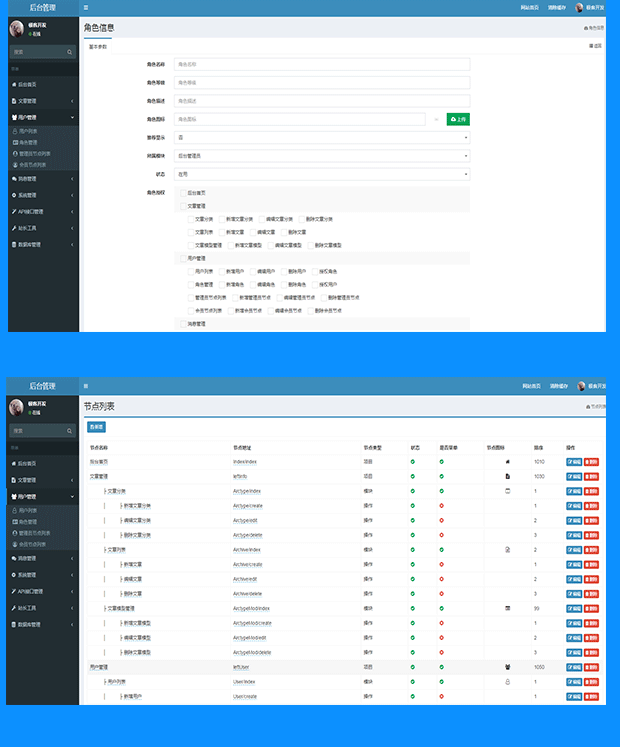
Task: Click red menu icon in Arctype/create row
Action: (442, 506)
